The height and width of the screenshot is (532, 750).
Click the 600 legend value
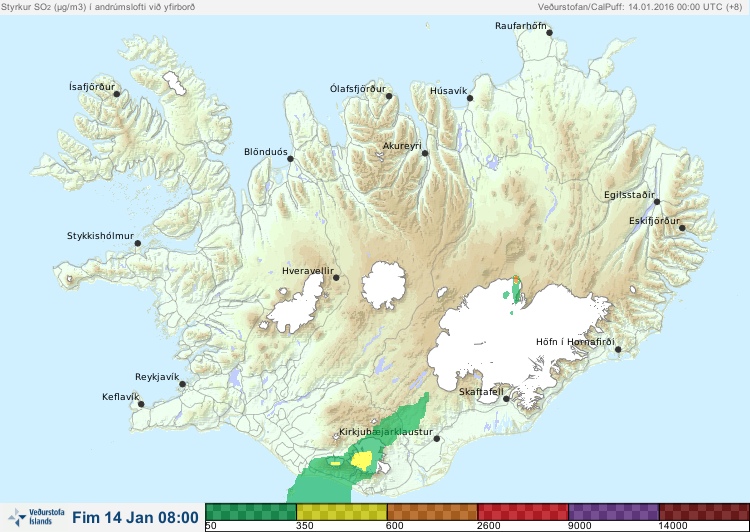(395, 526)
